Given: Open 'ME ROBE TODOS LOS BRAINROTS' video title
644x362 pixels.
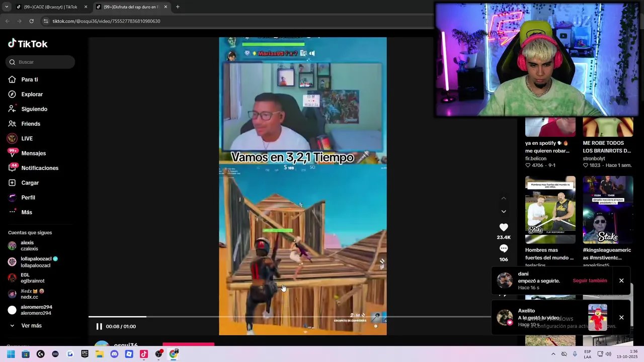Looking at the screenshot, I should tap(607, 147).
